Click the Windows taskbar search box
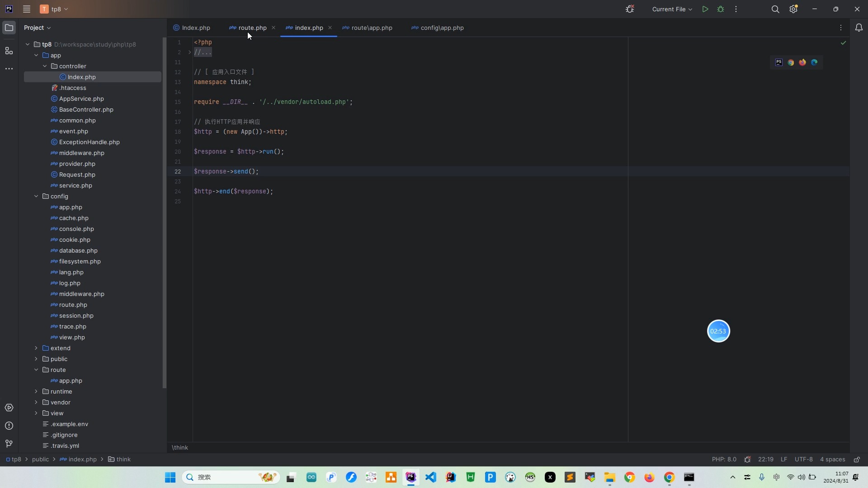The image size is (868, 488). click(x=231, y=477)
